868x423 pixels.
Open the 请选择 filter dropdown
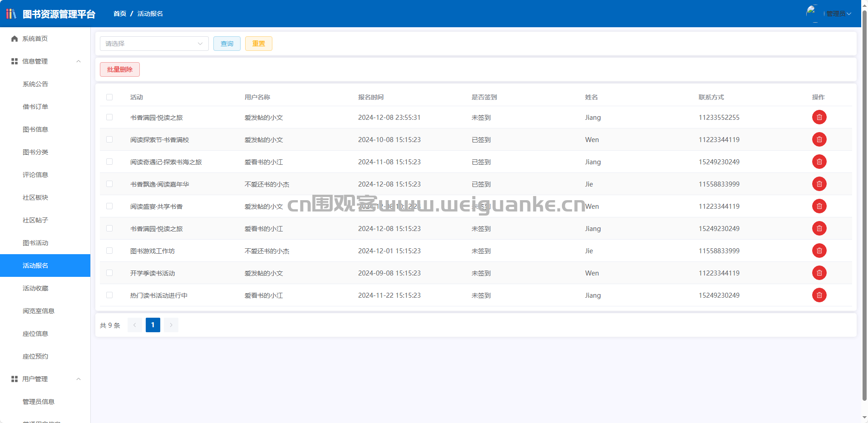coord(154,44)
